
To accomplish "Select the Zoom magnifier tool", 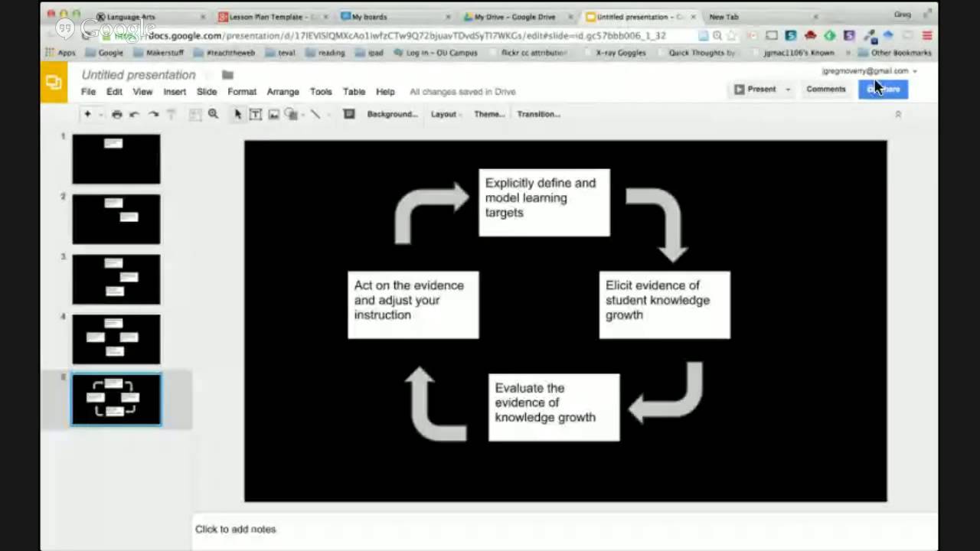I will tap(214, 114).
